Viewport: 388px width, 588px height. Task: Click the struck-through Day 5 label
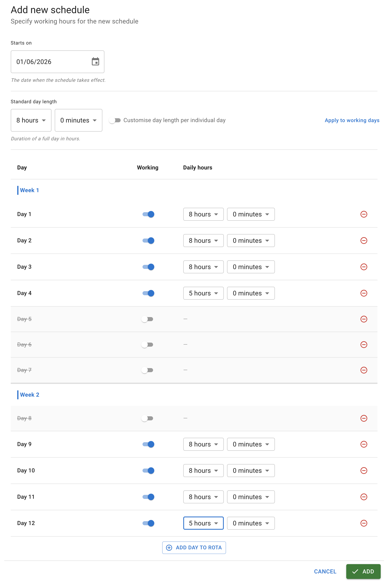pos(24,319)
